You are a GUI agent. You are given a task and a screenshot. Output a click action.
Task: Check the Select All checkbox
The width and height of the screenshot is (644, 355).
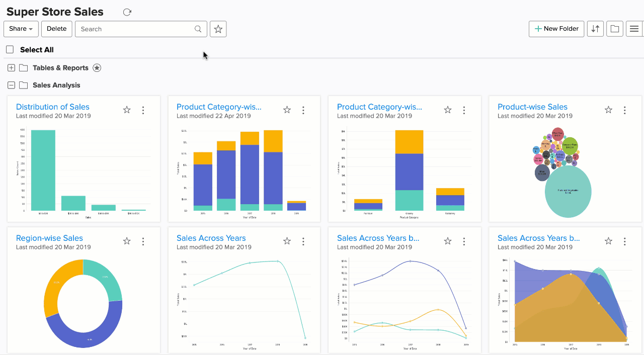tap(10, 49)
